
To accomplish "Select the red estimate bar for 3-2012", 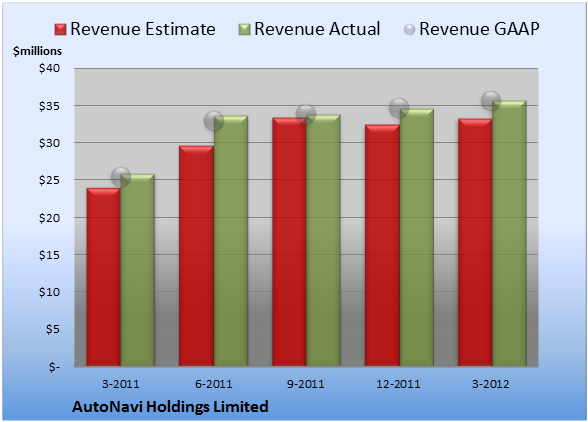I will pyautogui.click(x=475, y=242).
